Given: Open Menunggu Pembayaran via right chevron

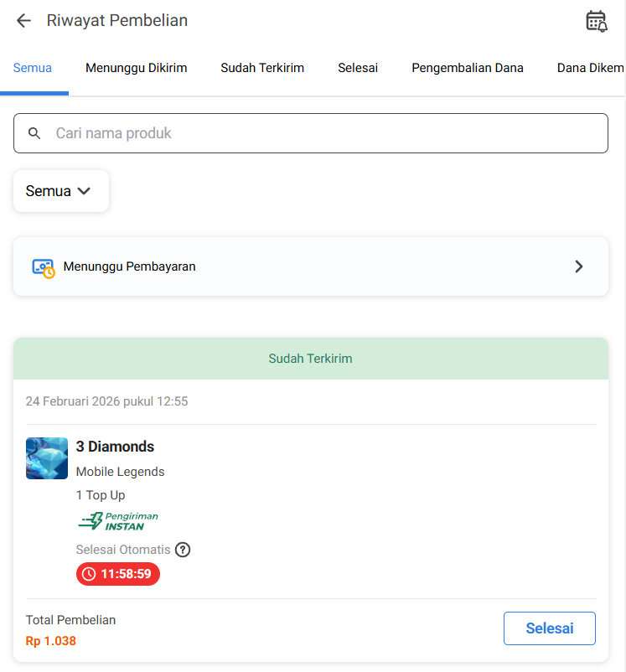Looking at the screenshot, I should point(578,266).
